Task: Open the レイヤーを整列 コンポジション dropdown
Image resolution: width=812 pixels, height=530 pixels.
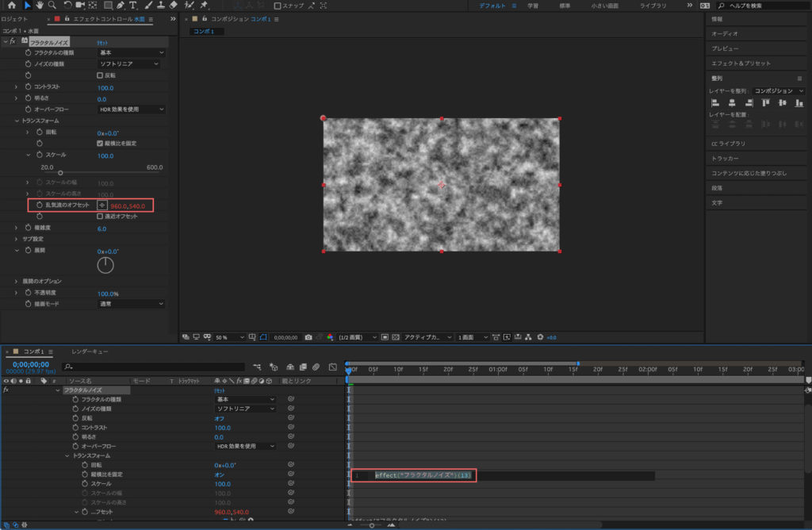Action: point(779,90)
